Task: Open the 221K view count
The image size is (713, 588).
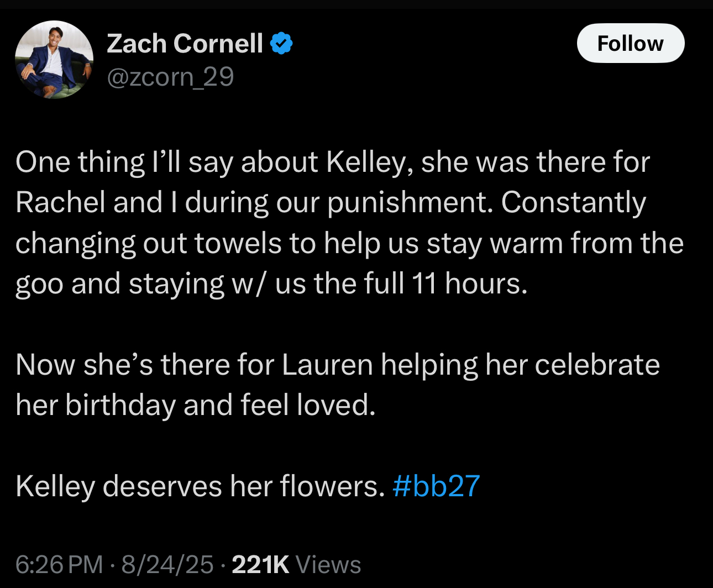Action: pyautogui.click(x=260, y=565)
